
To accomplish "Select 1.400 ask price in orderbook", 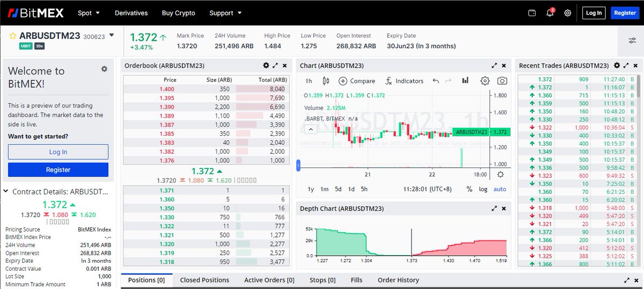I will click(x=167, y=89).
